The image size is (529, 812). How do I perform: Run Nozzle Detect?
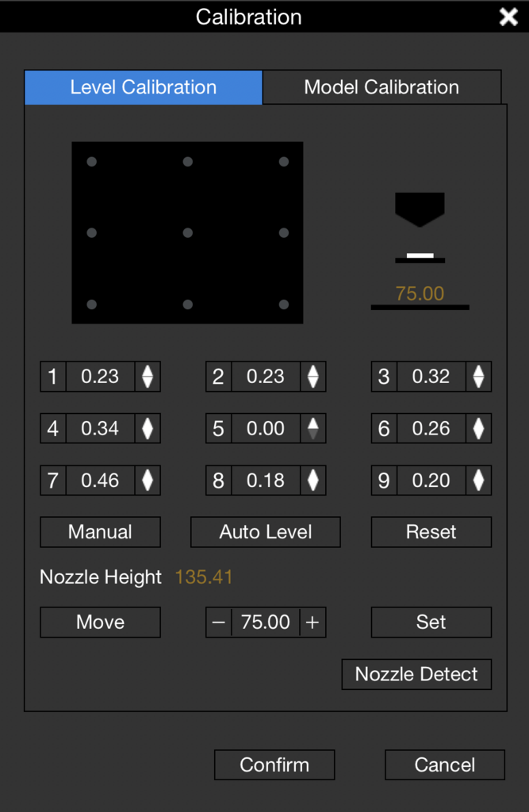coord(416,674)
